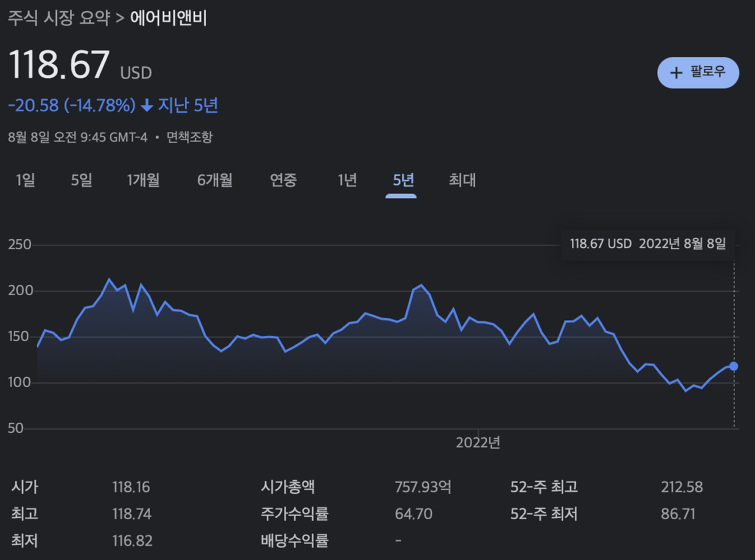
Task: Click the market cap value 757.93억
Action: coord(423,487)
